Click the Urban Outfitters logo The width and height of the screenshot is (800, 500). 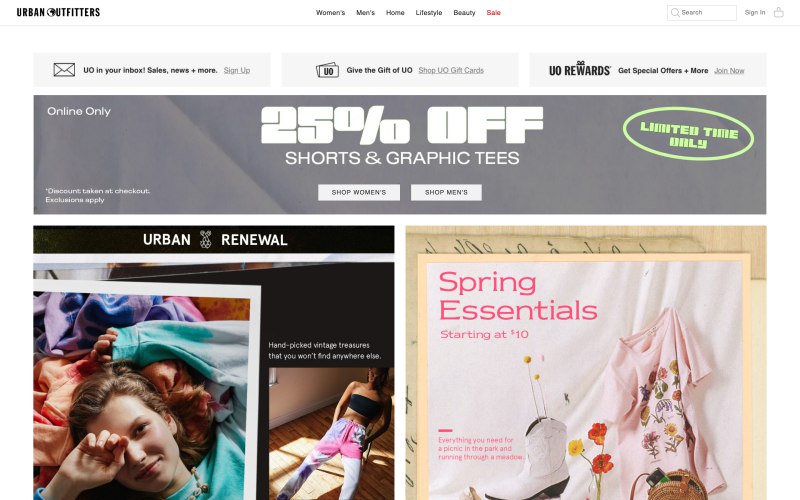[58, 12]
